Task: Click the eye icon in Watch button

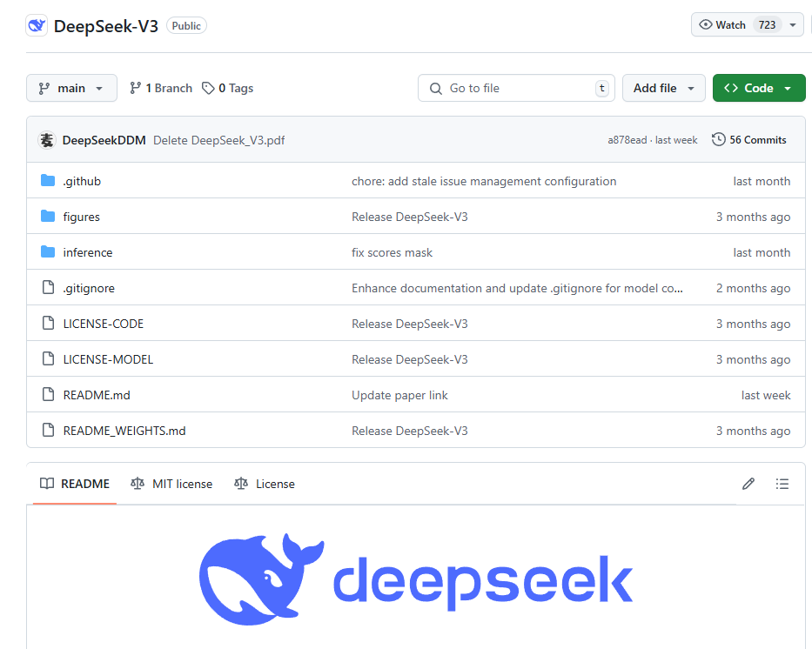Action: coord(705,25)
